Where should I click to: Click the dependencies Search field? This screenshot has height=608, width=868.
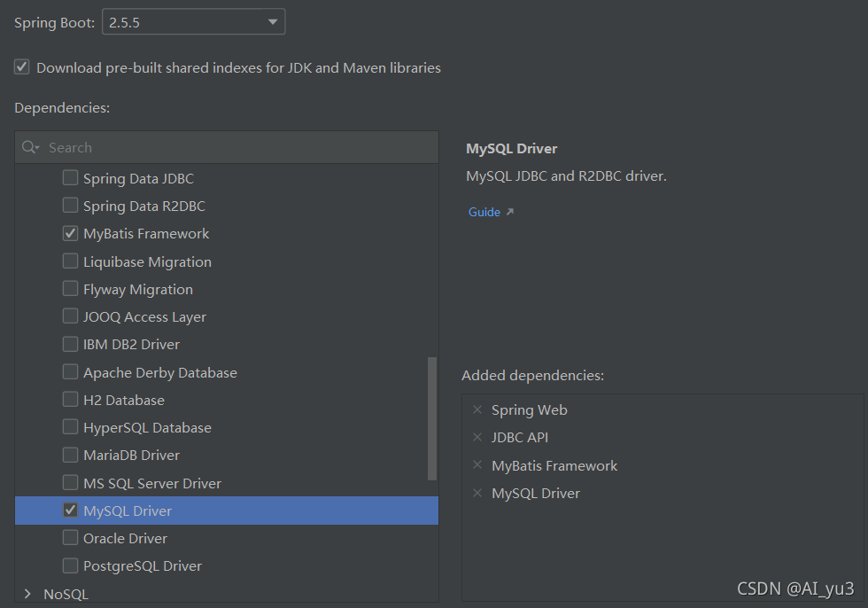tap(227, 147)
